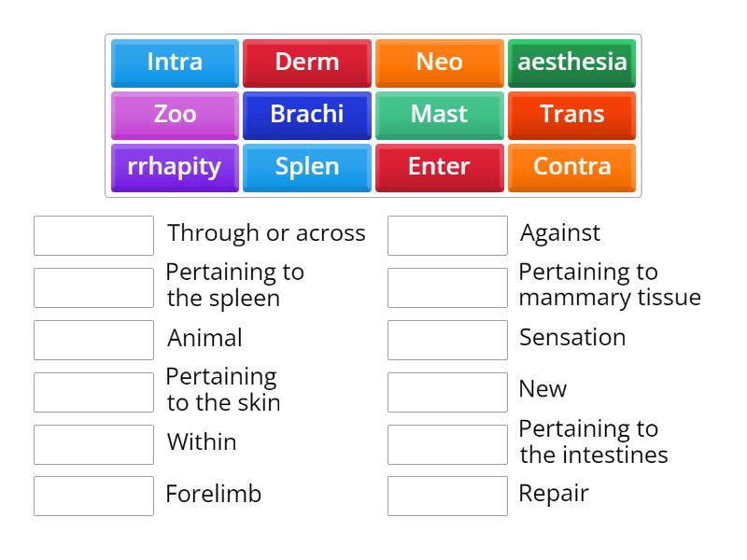Image resolution: width=747 pixels, height=560 pixels.
Task: Select the Intra word tile
Action: [x=174, y=63]
